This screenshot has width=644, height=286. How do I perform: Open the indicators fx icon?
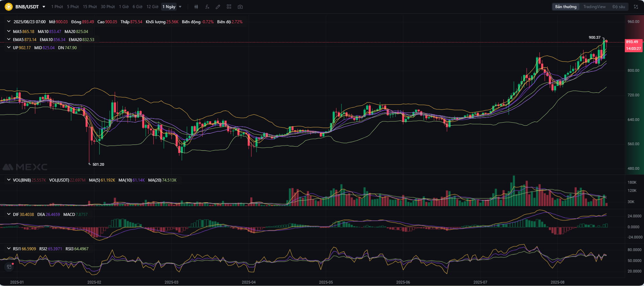(207, 7)
